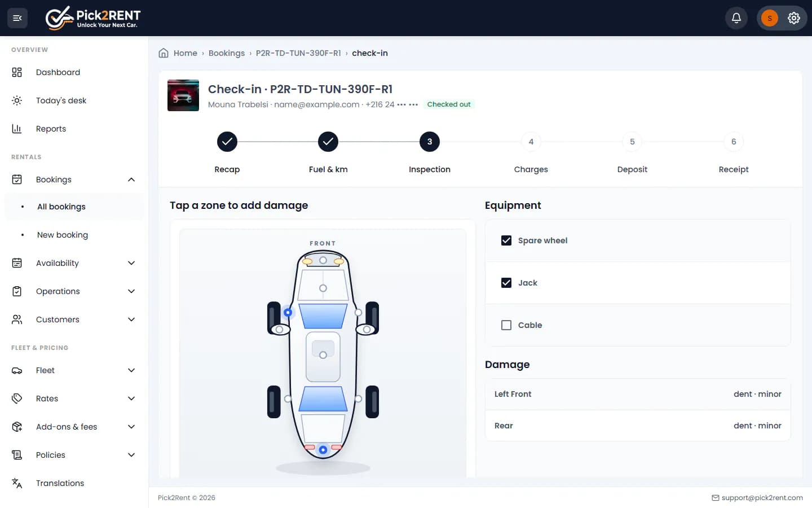Uncheck the Jack checkbox
The image size is (812, 508).
(x=506, y=283)
